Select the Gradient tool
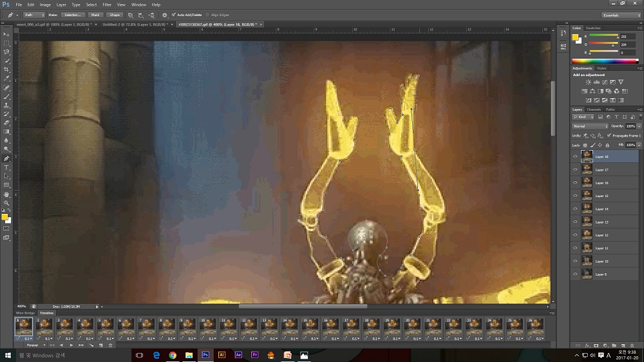 tap(6, 132)
